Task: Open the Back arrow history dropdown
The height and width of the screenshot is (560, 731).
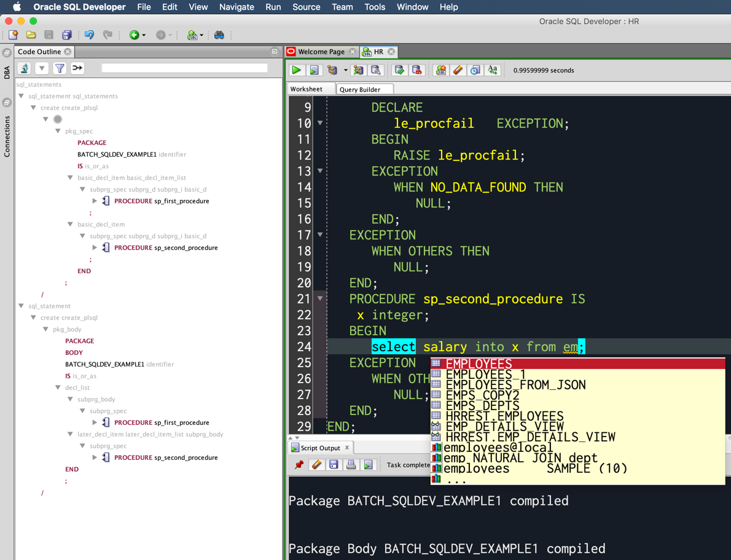Action: tap(144, 36)
